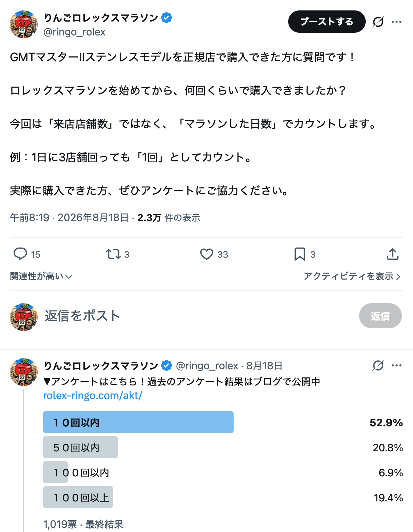Click the @ringo_rolex handle in header
Viewport: 413px width, 532px height.
(74, 32)
